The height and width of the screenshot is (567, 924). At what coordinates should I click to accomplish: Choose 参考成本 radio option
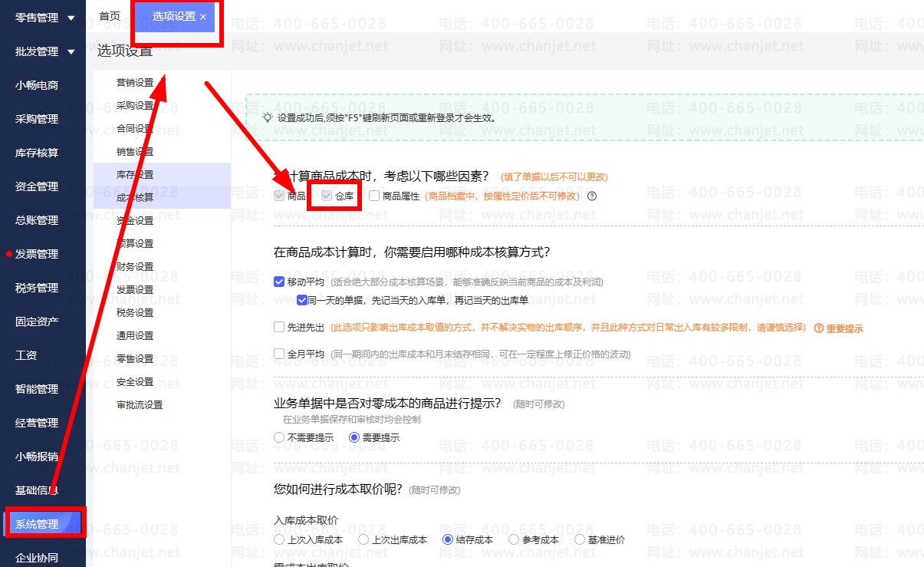pos(515,539)
